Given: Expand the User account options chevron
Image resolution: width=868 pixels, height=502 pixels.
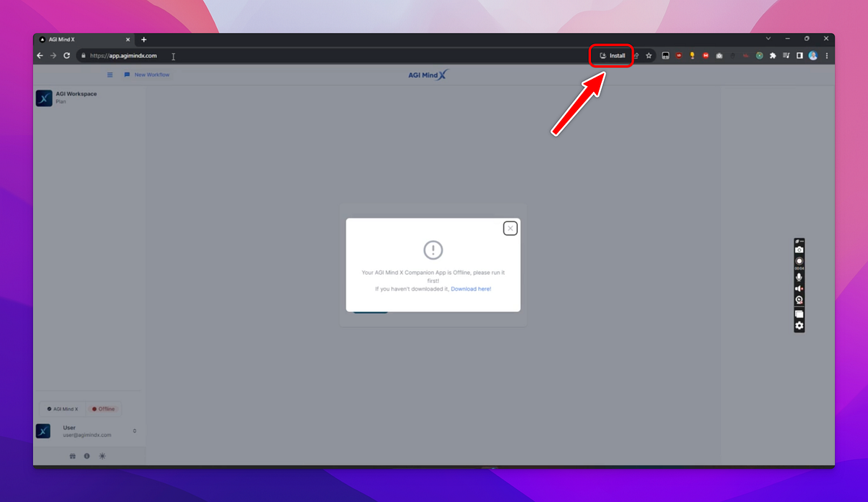Looking at the screenshot, I should click(135, 431).
